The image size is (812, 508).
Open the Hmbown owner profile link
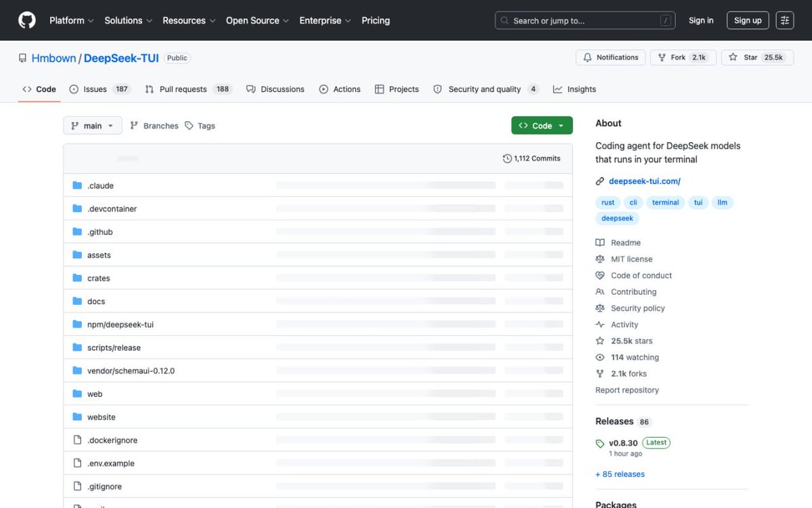53,58
